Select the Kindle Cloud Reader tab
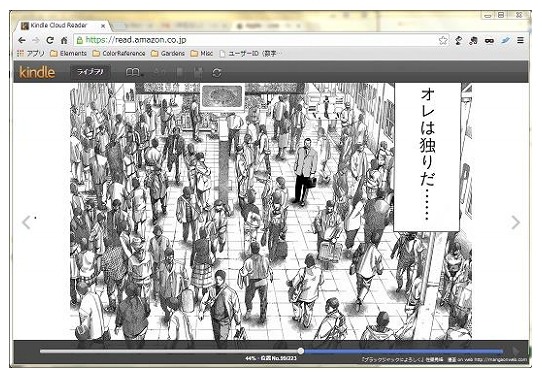The image size is (542, 379). click(x=62, y=26)
